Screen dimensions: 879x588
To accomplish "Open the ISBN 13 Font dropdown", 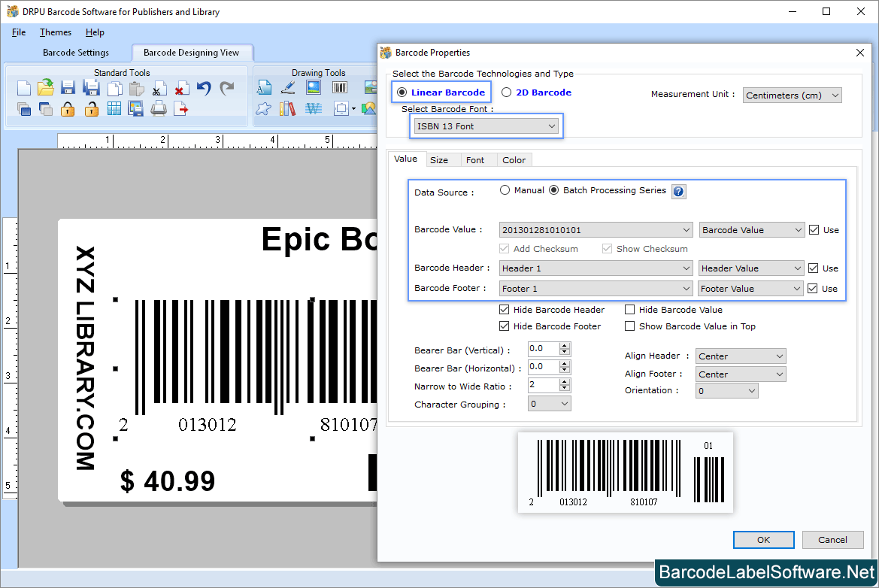I will point(486,126).
